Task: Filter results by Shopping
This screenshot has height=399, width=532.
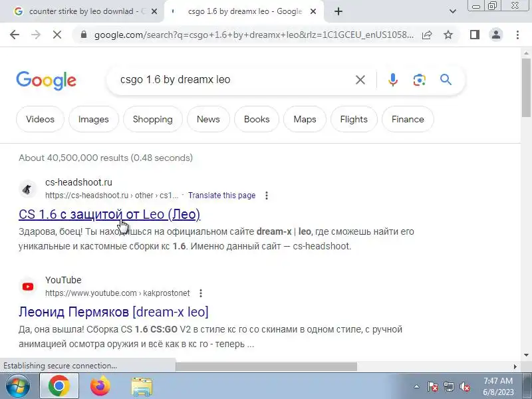Action: (153, 119)
